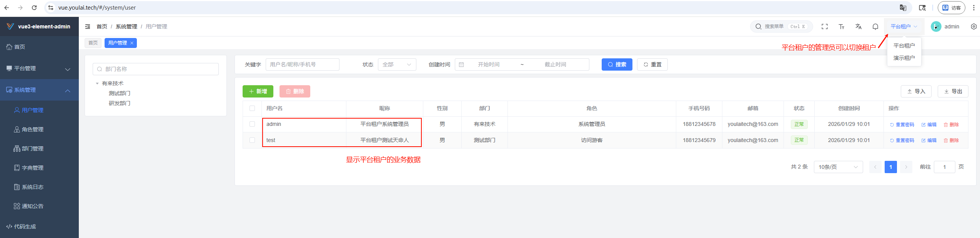Enter fullscreen mode via the fullscreen icon
Image resolution: width=980 pixels, height=238 pixels.
[824, 26]
